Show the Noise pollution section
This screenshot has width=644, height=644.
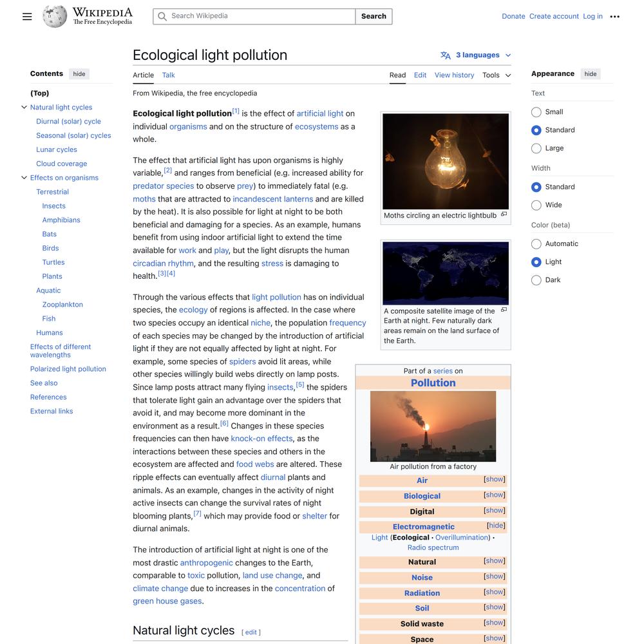point(495,576)
